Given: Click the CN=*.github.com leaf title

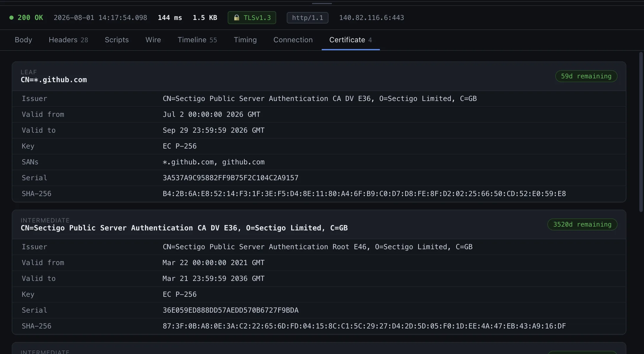Looking at the screenshot, I should coord(54,80).
